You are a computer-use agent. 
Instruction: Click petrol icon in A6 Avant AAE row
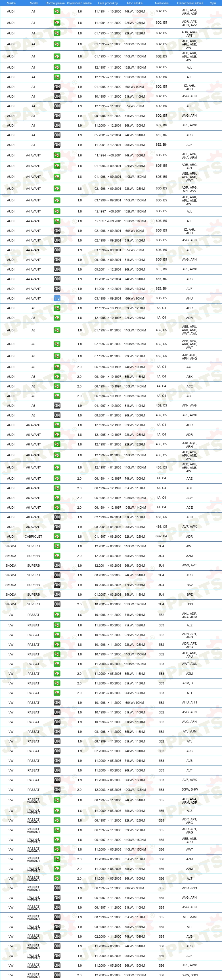[x=57, y=478]
